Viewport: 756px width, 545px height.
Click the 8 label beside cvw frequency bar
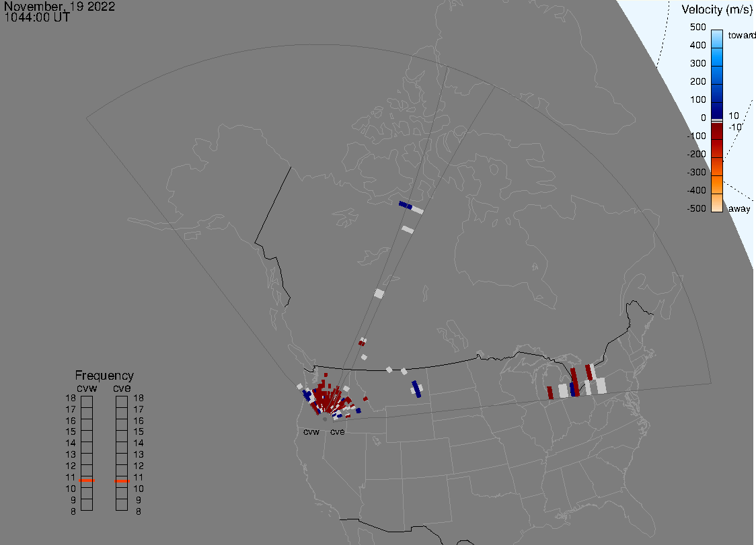(73, 512)
